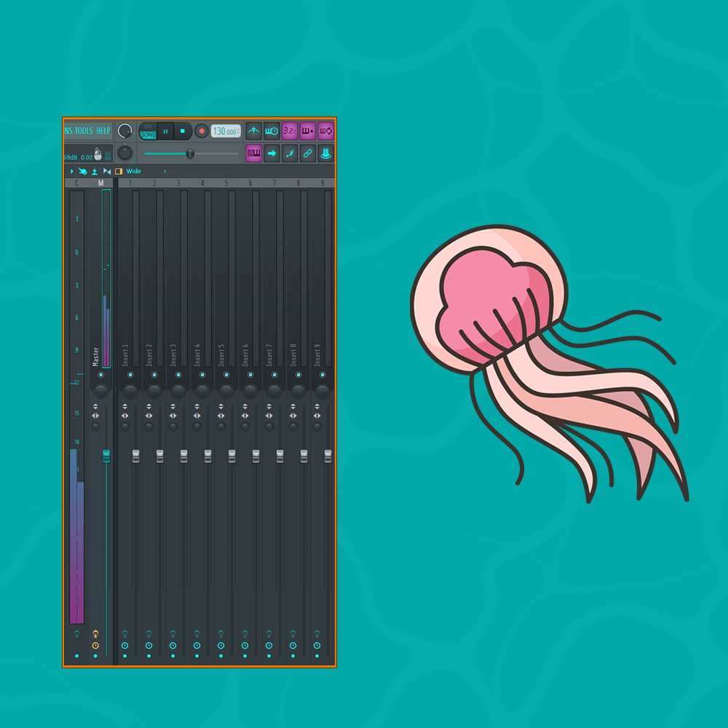Screen dimensions: 728x728
Task: Click the metronome icon in the toolbar
Action: [x=254, y=131]
